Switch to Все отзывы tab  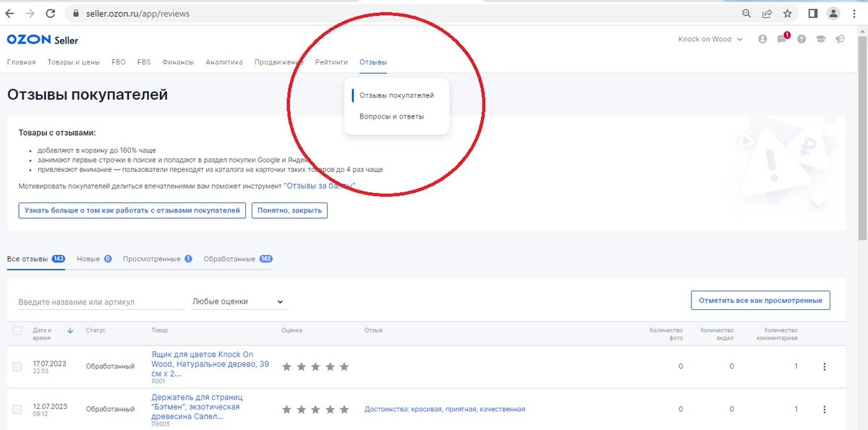(x=35, y=259)
